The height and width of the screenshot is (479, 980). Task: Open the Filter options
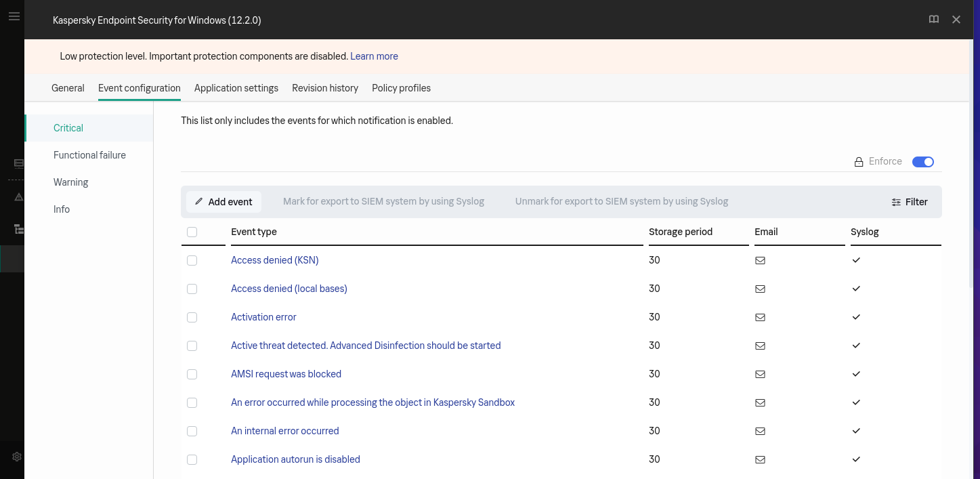tap(910, 202)
